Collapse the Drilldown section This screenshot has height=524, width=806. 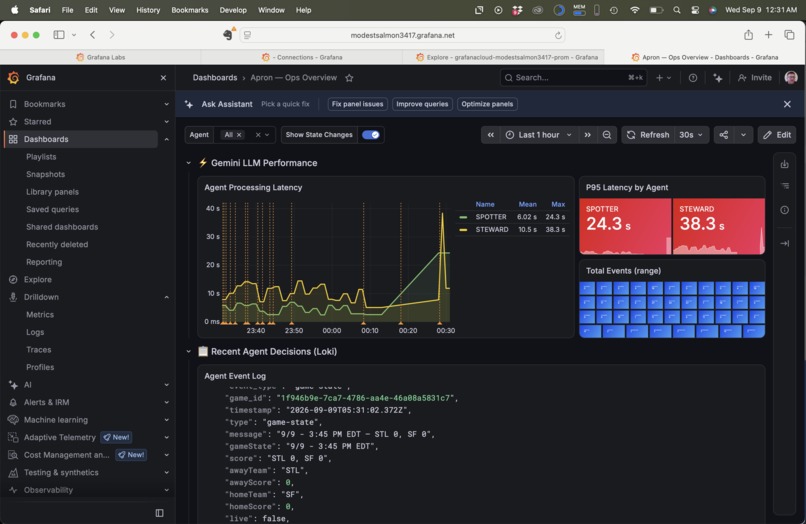click(x=167, y=297)
